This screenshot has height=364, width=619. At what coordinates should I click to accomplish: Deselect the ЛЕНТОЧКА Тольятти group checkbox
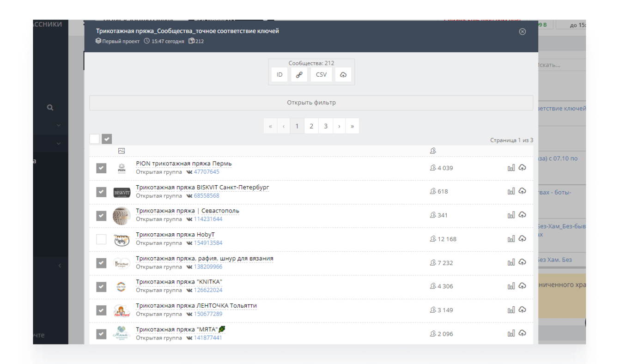[101, 310]
